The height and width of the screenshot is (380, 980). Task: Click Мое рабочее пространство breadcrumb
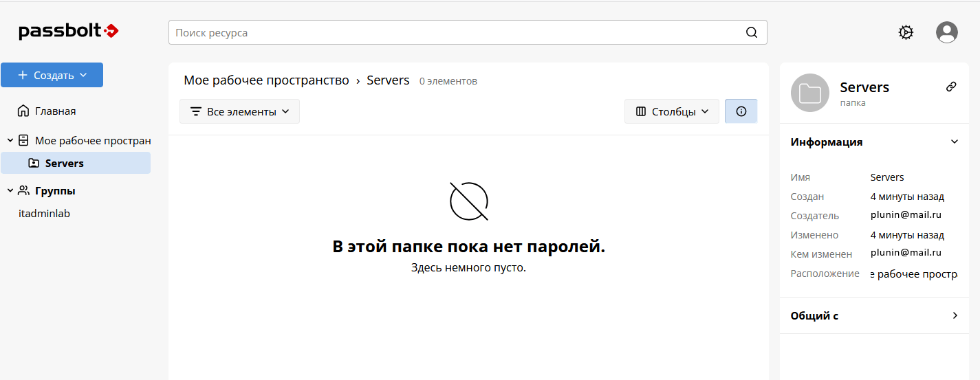click(266, 80)
